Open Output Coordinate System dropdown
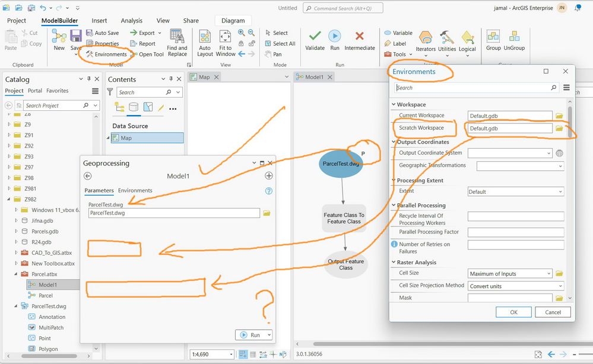The height and width of the screenshot is (364, 593). point(548,153)
